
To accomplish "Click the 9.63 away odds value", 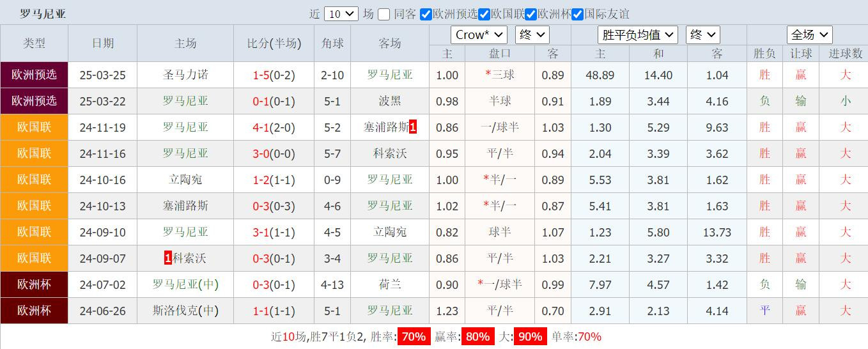I will point(717,127).
